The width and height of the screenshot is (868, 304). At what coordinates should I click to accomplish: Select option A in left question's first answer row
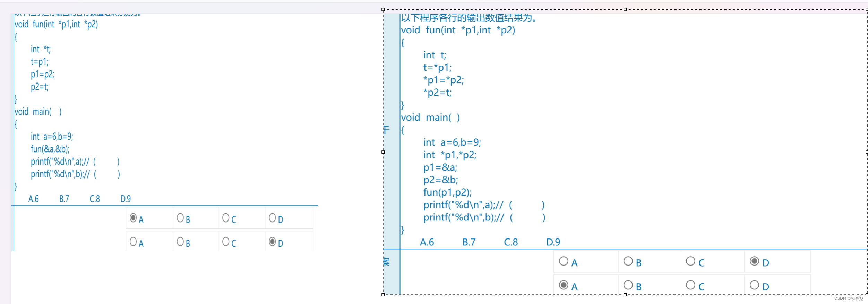point(133,218)
